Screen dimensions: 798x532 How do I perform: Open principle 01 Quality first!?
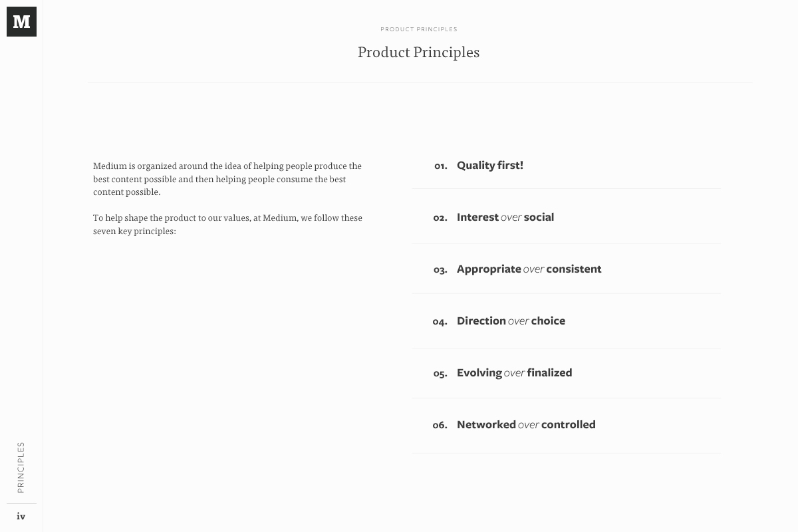567,166
